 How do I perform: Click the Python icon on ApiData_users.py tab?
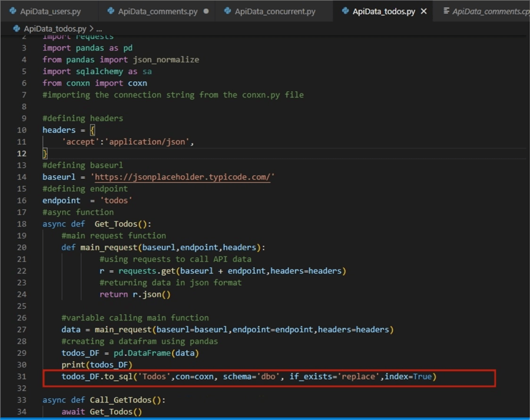tap(12, 10)
